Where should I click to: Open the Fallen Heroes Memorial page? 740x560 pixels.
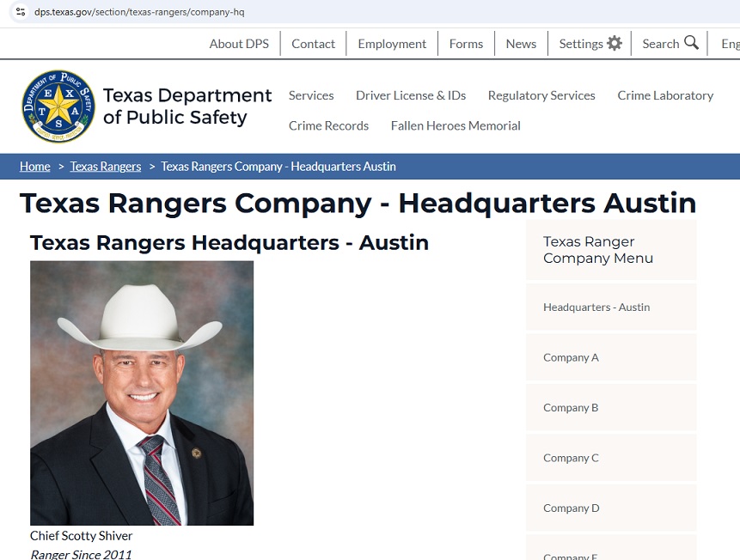(455, 125)
